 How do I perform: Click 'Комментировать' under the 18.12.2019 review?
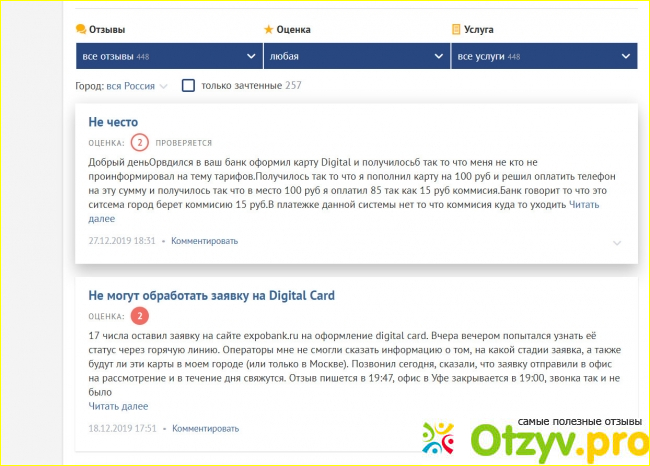[x=205, y=428]
